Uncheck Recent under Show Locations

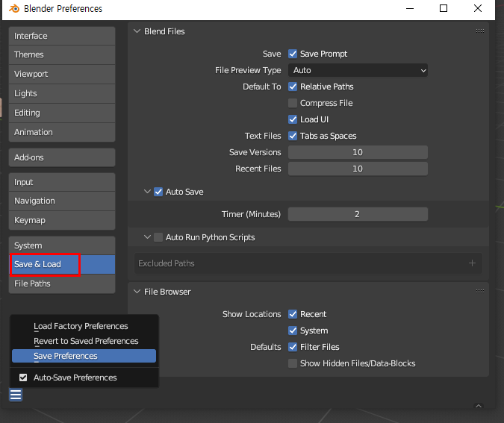point(293,314)
